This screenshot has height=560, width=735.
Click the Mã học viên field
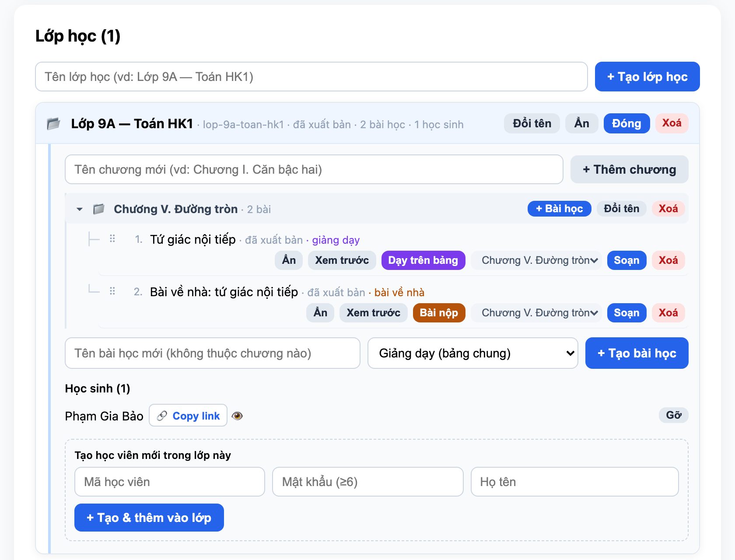point(169,482)
